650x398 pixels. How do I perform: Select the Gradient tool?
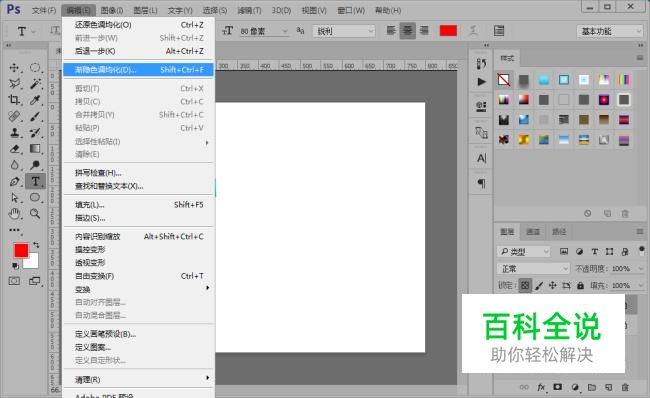(x=35, y=148)
